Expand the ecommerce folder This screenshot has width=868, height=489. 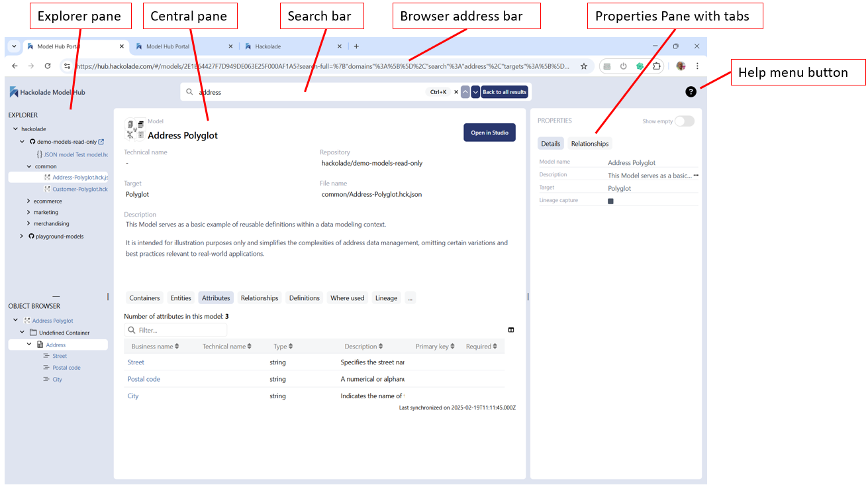(x=28, y=201)
